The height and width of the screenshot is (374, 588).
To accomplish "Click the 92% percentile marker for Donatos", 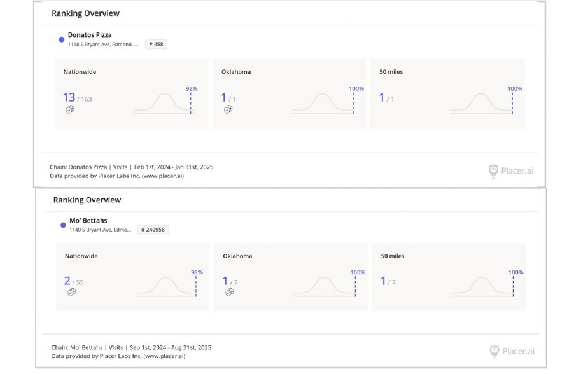I will point(191,89).
